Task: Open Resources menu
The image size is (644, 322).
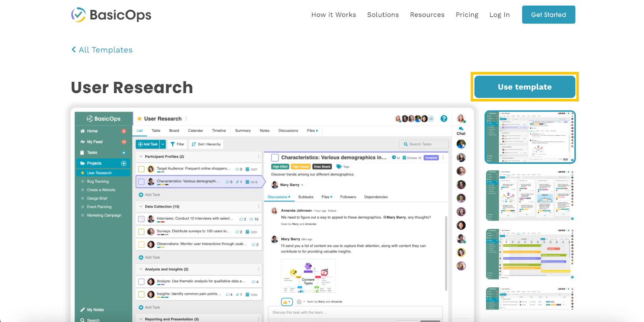Action: coord(427,15)
